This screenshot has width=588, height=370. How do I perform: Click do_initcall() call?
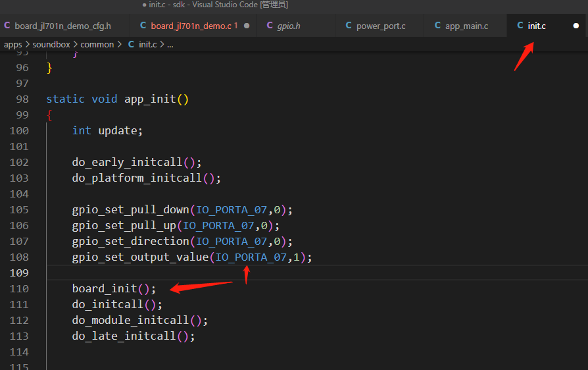[117, 304]
